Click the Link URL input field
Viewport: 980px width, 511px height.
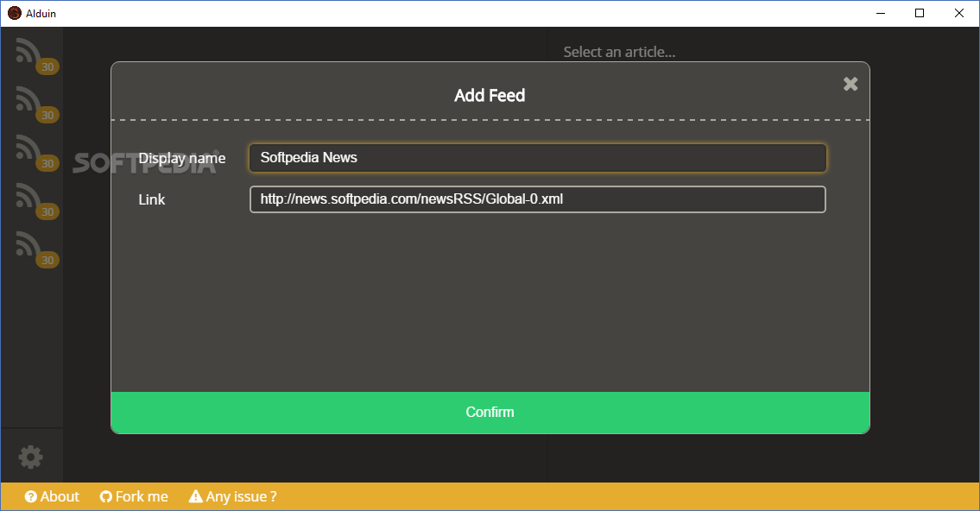click(538, 199)
